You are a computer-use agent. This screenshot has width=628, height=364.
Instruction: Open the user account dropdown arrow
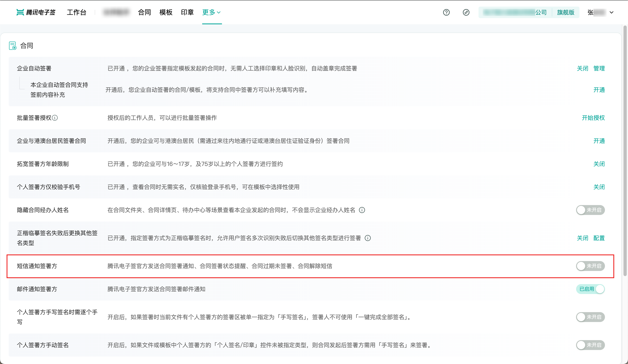pos(612,13)
